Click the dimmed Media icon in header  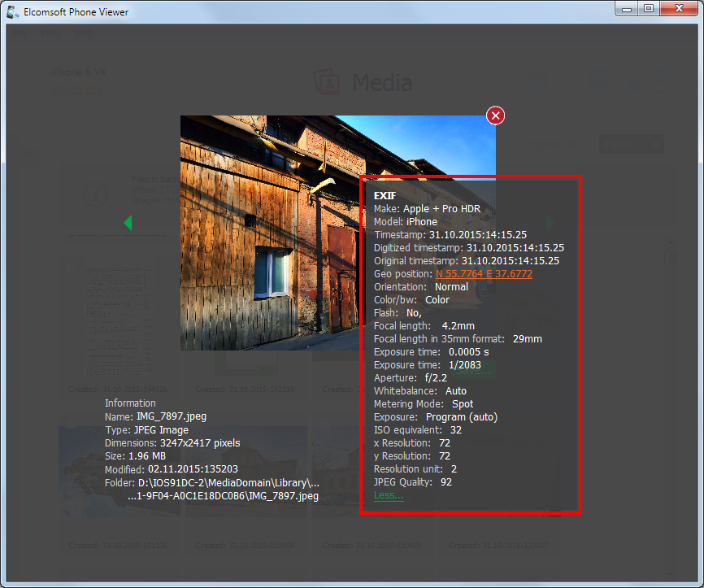[327, 82]
